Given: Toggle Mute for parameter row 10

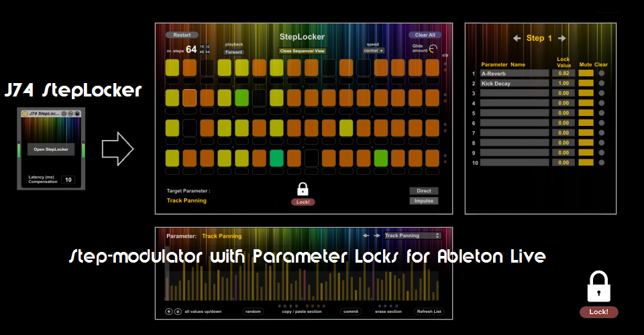Looking at the screenshot, I should tap(586, 162).
